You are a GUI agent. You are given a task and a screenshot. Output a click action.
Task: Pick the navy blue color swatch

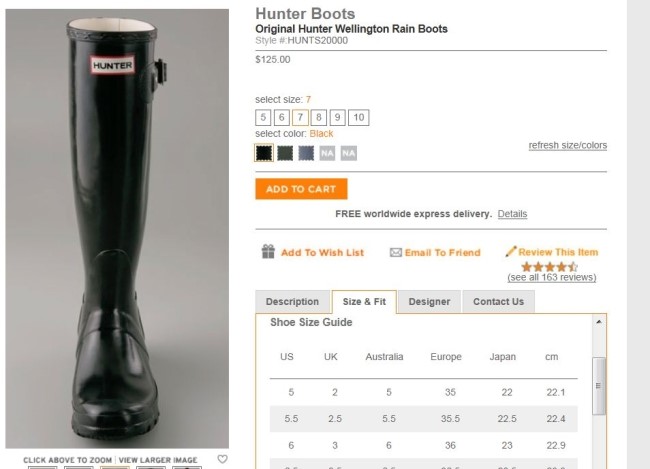click(306, 153)
